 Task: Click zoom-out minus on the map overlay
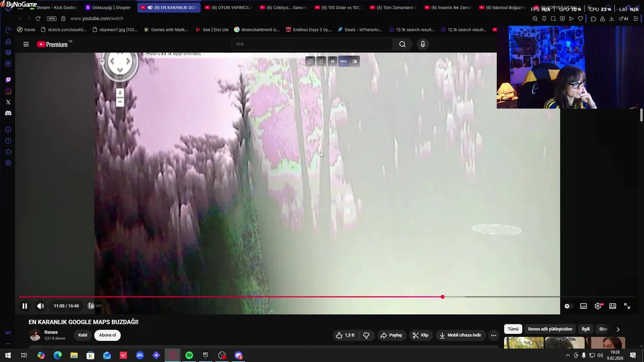point(120,103)
